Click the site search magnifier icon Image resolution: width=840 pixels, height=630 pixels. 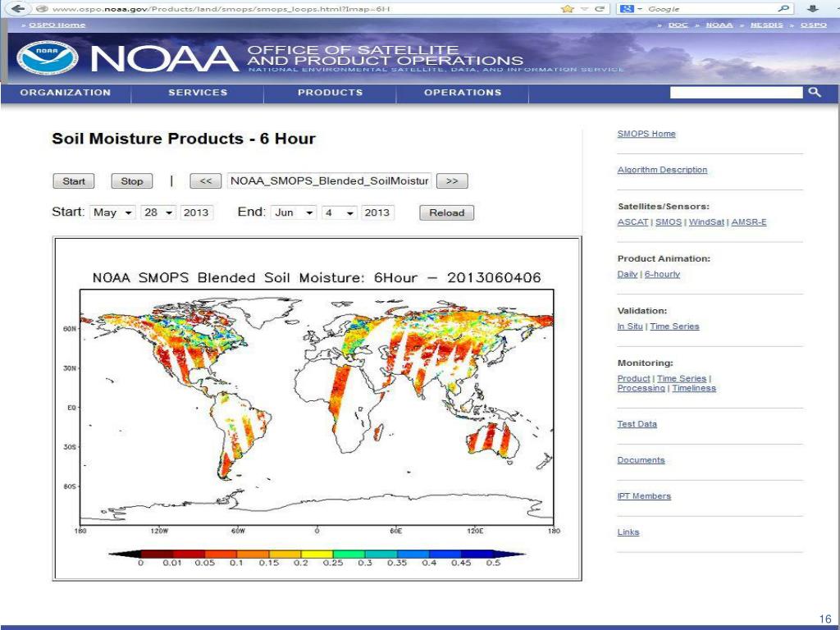click(815, 92)
